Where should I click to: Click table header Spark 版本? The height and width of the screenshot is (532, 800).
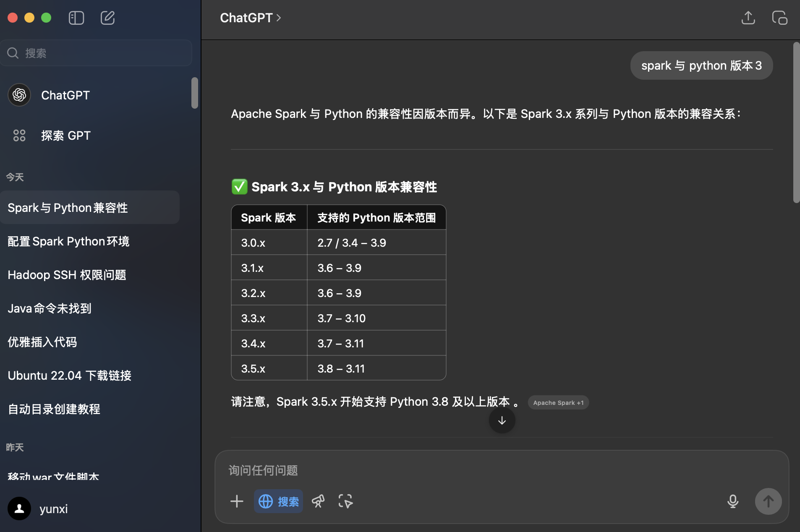point(269,217)
